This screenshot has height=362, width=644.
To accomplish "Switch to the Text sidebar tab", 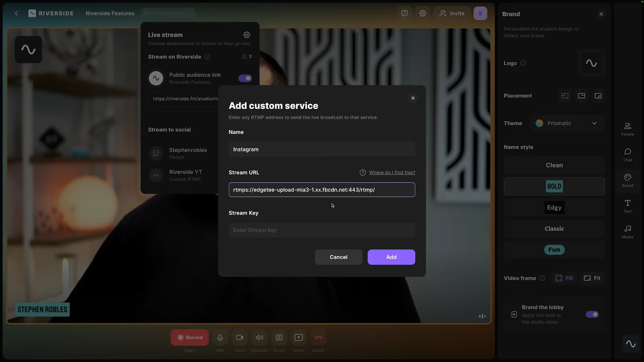I will tap(627, 206).
